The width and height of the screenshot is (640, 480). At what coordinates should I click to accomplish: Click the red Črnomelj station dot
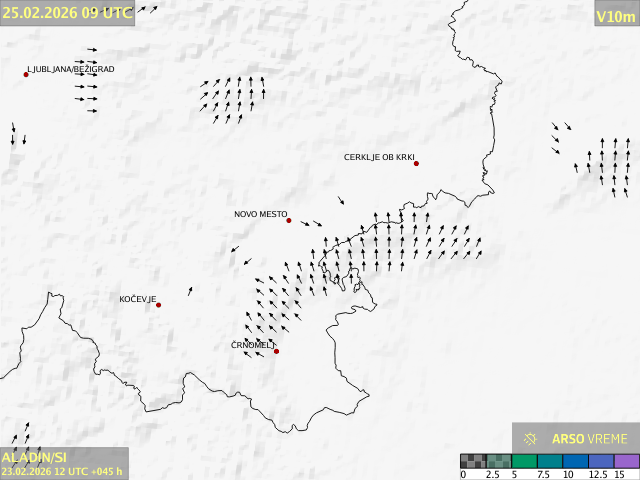tap(277, 351)
